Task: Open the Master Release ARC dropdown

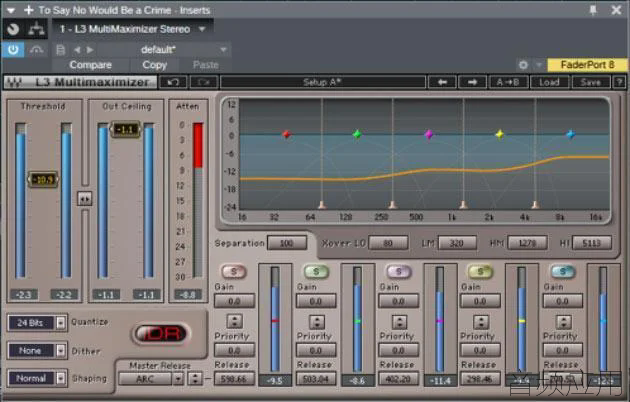Action: click(151, 379)
